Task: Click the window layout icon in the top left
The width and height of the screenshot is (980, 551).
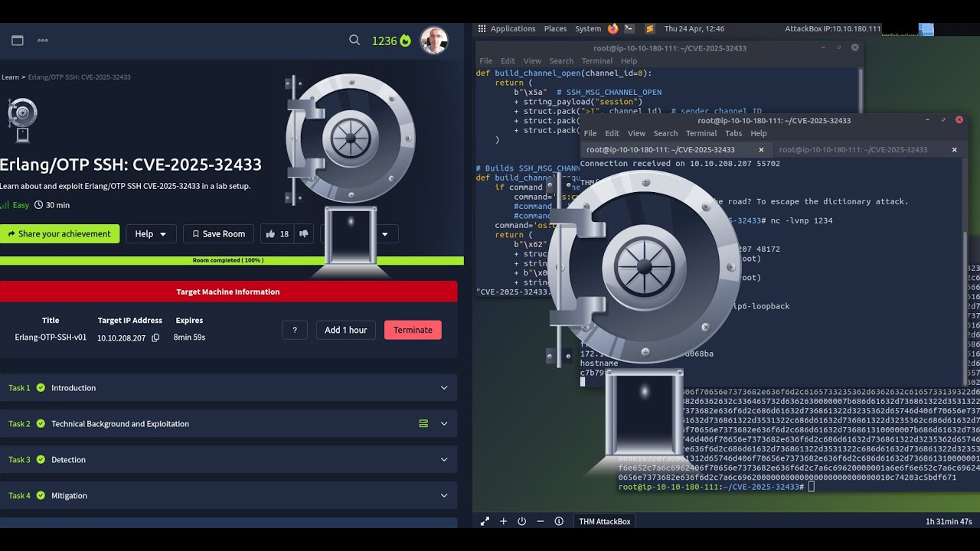Action: click(18, 41)
